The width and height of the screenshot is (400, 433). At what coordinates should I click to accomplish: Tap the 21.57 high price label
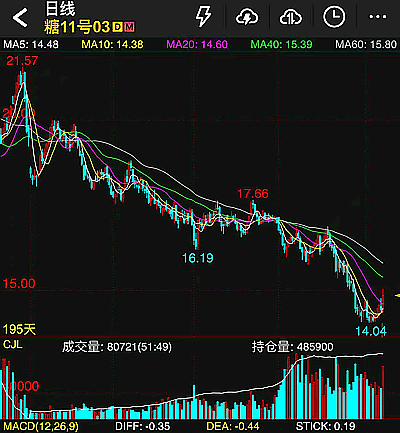pos(22,61)
